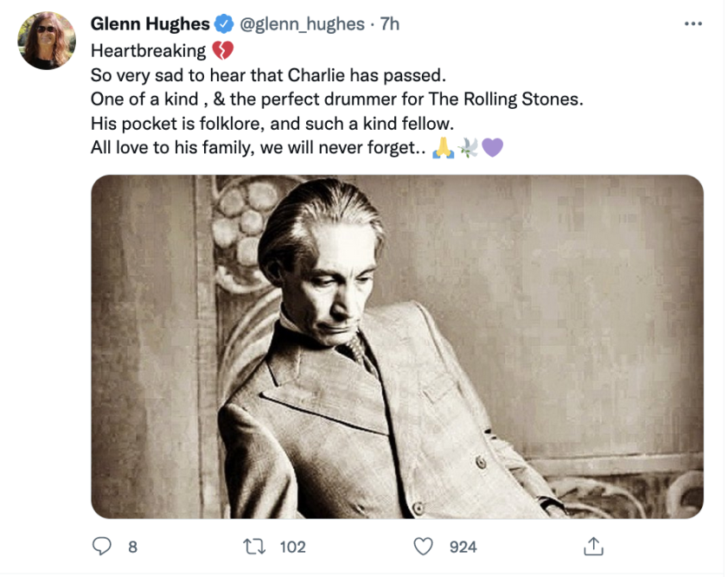Like the tweet with the heart icon
Image resolution: width=728 pixels, height=577 pixels.
(x=423, y=546)
